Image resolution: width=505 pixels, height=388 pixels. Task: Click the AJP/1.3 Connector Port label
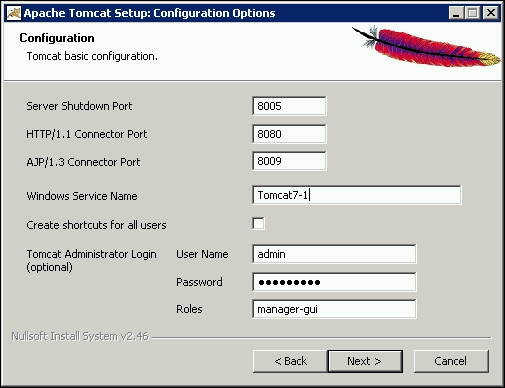(83, 162)
